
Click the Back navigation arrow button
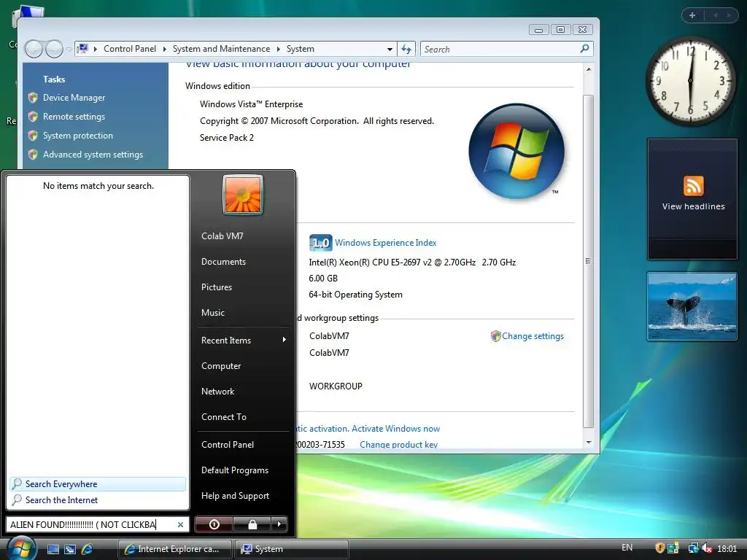point(34,49)
